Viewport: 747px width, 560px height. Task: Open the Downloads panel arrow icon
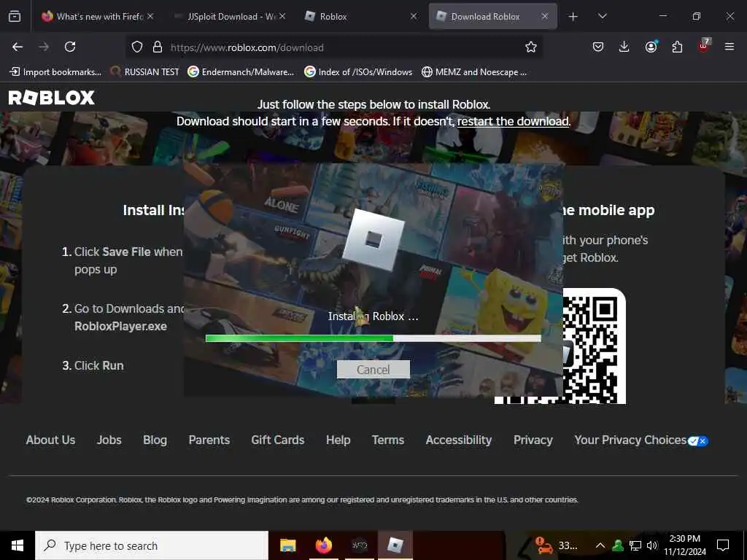624,47
